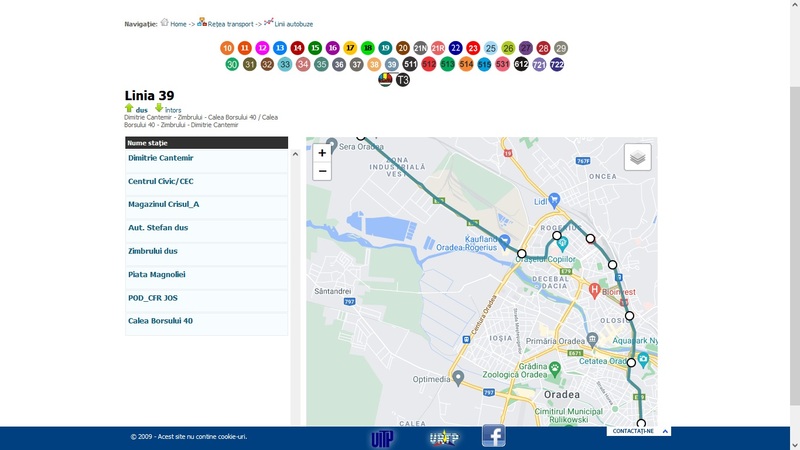Expand the Contactați-ne panel
Image resolution: width=800 pixels, height=450 pixels.
639,431
